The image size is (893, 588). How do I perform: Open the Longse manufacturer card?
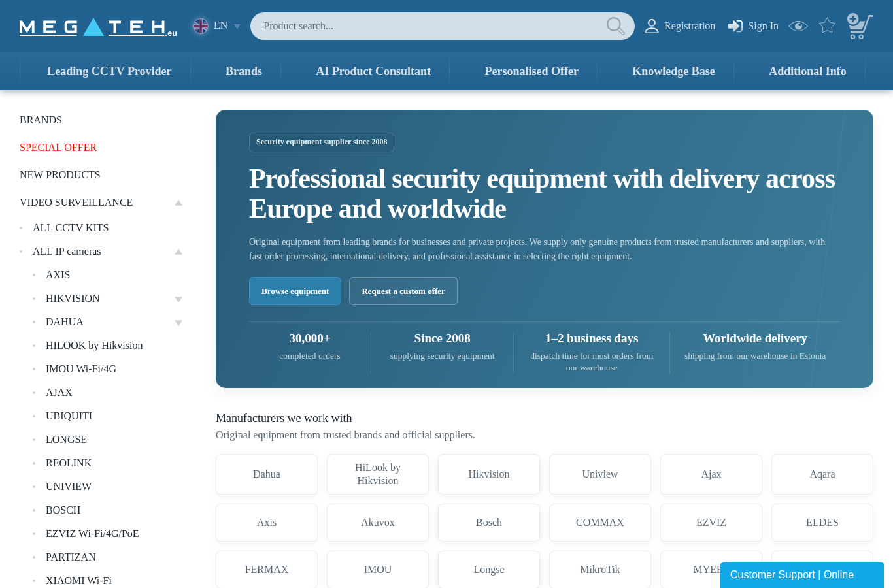(x=489, y=570)
